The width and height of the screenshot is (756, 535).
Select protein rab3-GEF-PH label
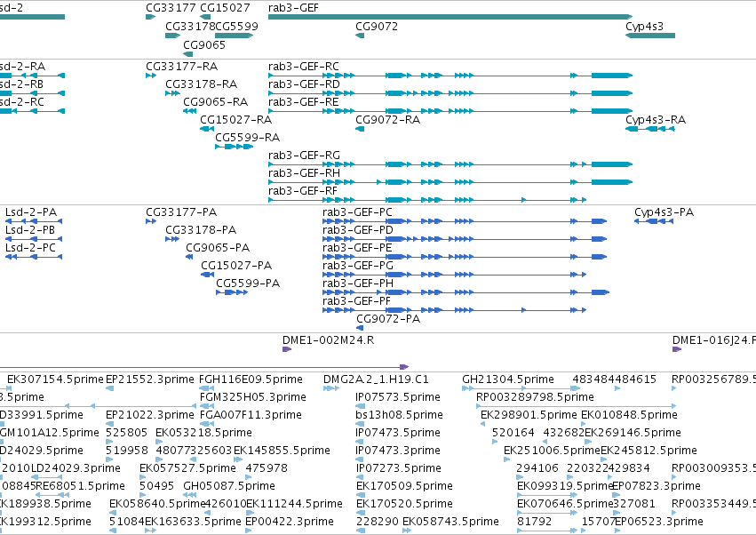pos(358,283)
